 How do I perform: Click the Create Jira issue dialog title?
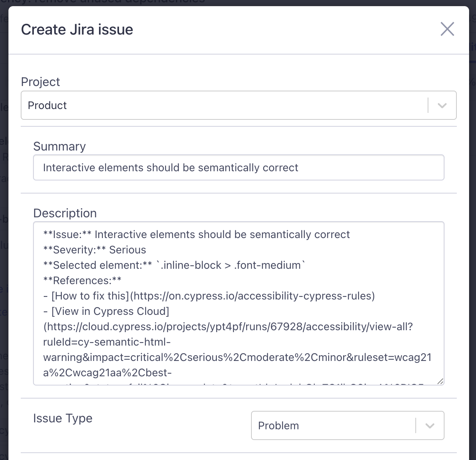[77, 29]
